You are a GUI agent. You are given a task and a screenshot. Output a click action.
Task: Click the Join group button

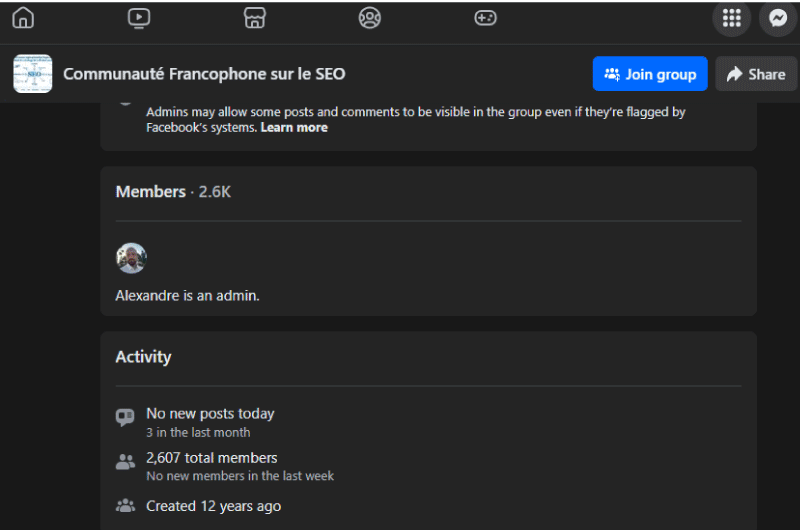(x=650, y=74)
